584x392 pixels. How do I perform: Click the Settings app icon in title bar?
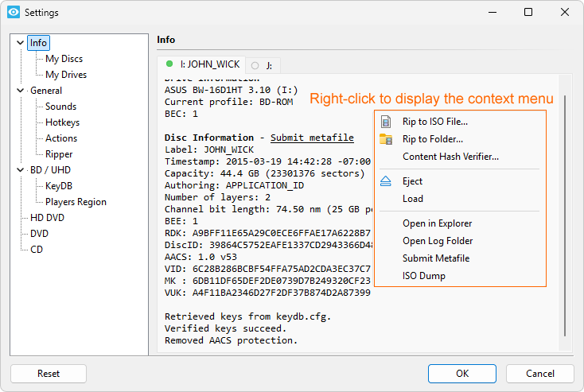[14, 13]
